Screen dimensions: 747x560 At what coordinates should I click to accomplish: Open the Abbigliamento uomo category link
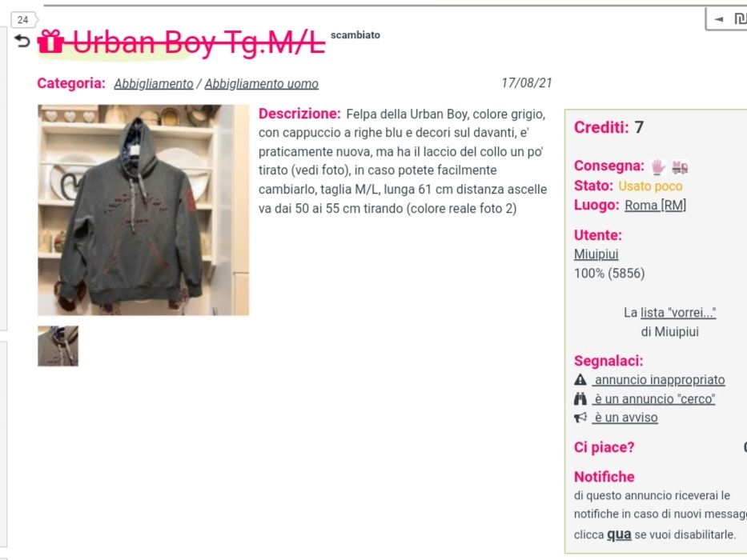click(262, 84)
